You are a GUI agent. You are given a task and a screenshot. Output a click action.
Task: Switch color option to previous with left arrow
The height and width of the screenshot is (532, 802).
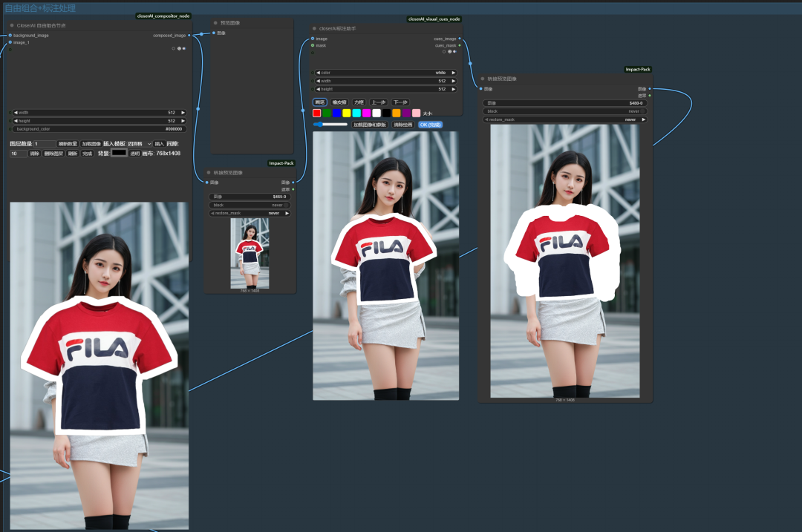pos(318,73)
